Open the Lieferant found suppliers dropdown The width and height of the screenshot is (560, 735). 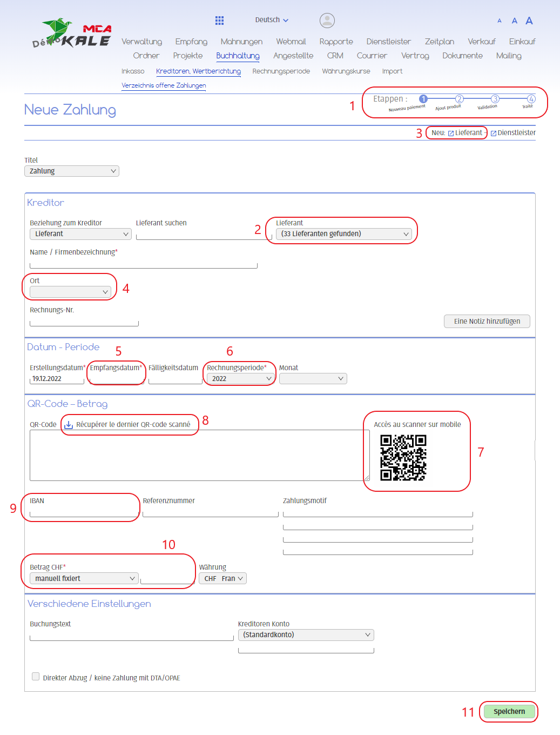[x=344, y=234]
